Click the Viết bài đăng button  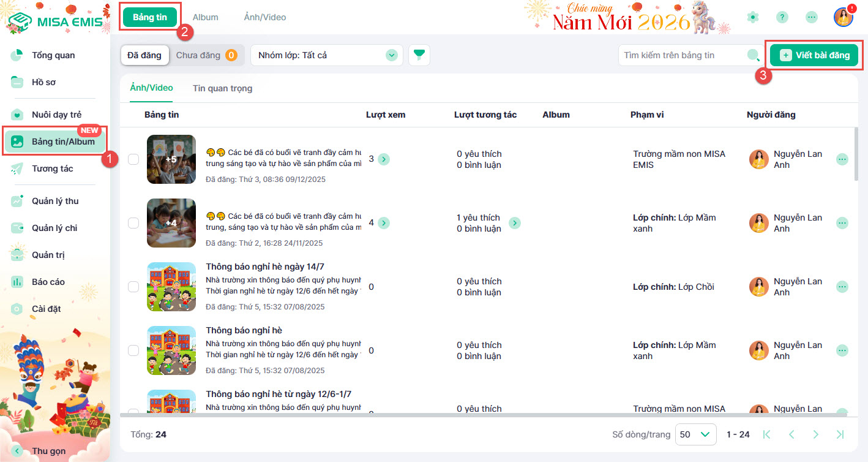[x=814, y=55]
